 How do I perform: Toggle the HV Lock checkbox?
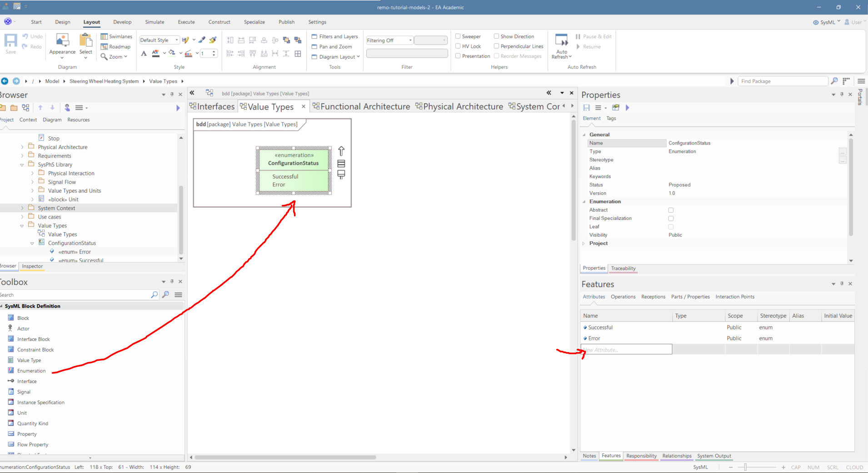tap(458, 46)
